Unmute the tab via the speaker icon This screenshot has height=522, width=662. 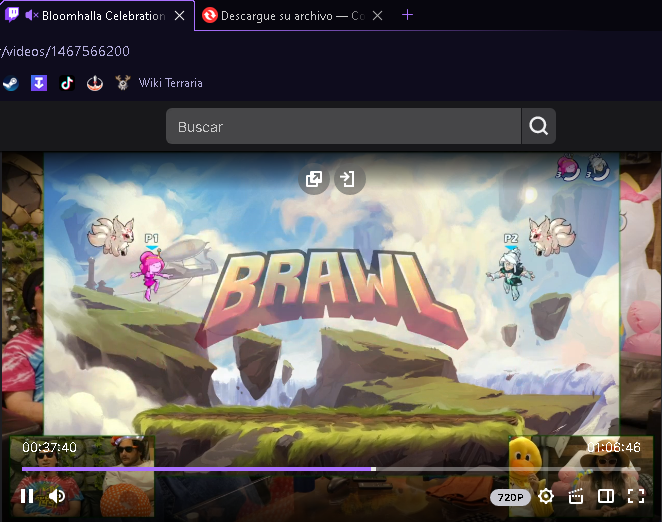[31, 16]
